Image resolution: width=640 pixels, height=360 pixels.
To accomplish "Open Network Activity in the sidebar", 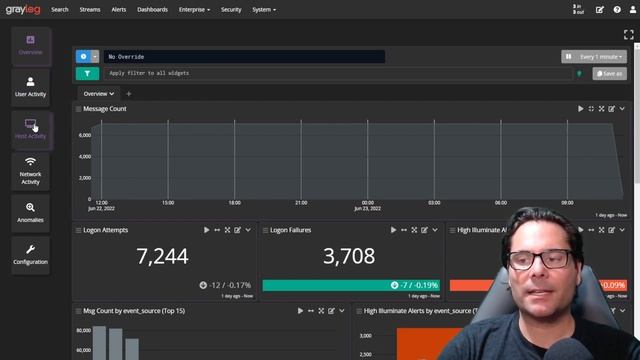I will point(31,171).
